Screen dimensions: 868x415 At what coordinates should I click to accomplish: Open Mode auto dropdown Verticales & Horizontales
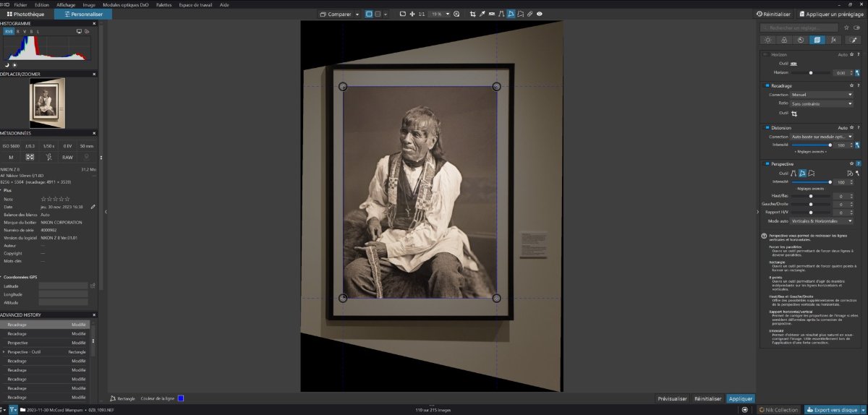822,221
